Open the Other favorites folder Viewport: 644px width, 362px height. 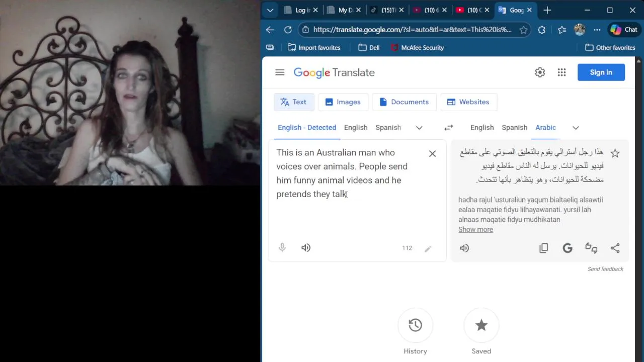click(610, 48)
